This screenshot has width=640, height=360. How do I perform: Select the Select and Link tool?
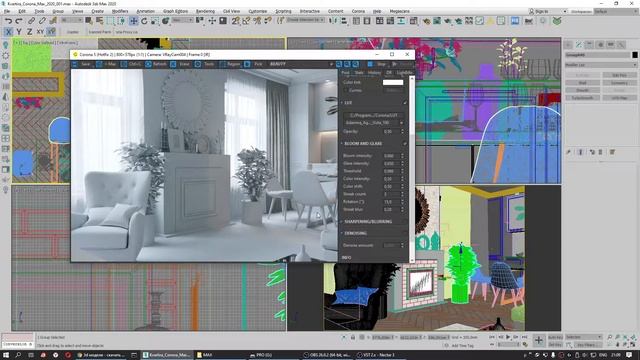(x=31, y=21)
